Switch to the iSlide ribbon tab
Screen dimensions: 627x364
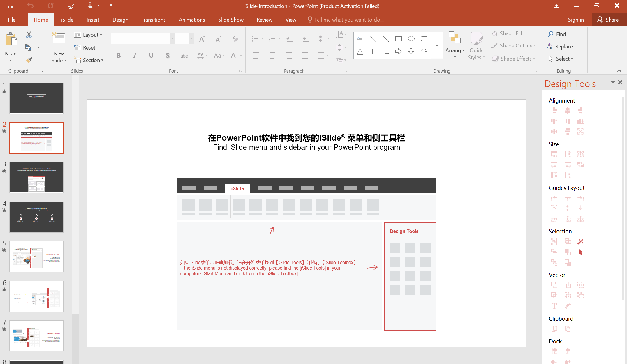click(x=67, y=20)
